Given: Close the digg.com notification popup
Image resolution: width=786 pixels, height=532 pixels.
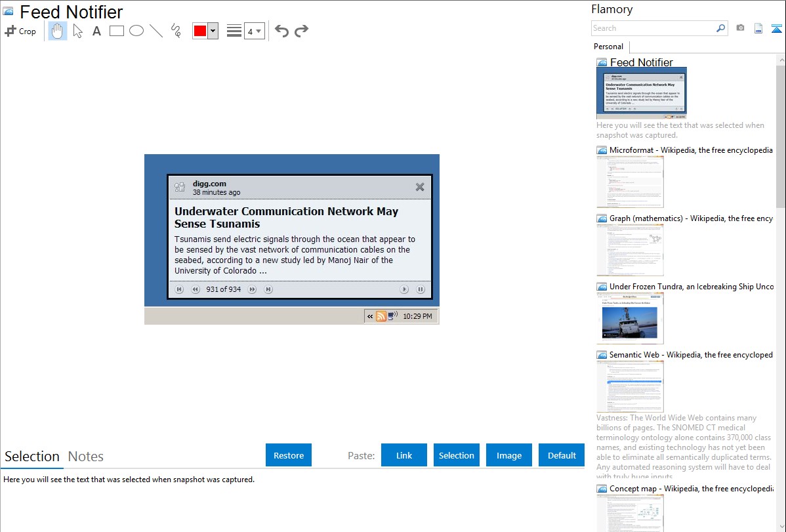Looking at the screenshot, I should point(420,187).
